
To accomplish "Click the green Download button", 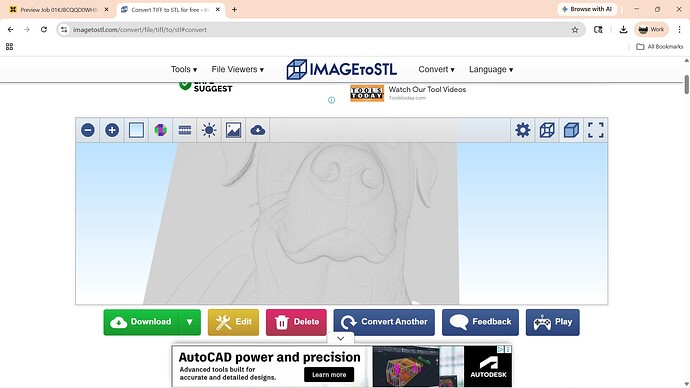I will click(x=141, y=322).
